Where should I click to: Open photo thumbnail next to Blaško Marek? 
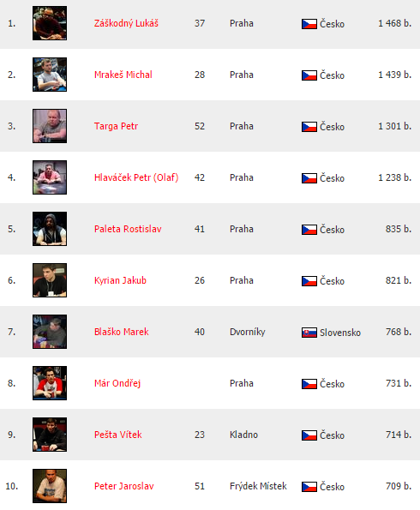click(x=50, y=332)
